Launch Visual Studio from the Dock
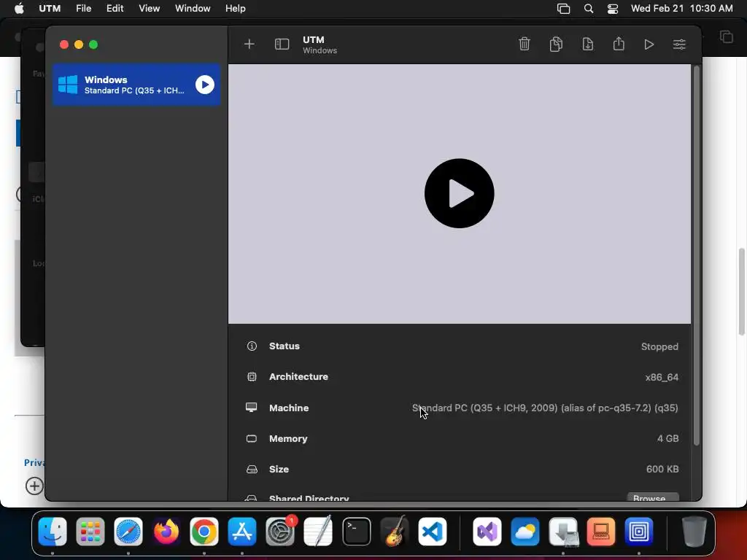Viewport: 747px width, 560px height. click(487, 532)
